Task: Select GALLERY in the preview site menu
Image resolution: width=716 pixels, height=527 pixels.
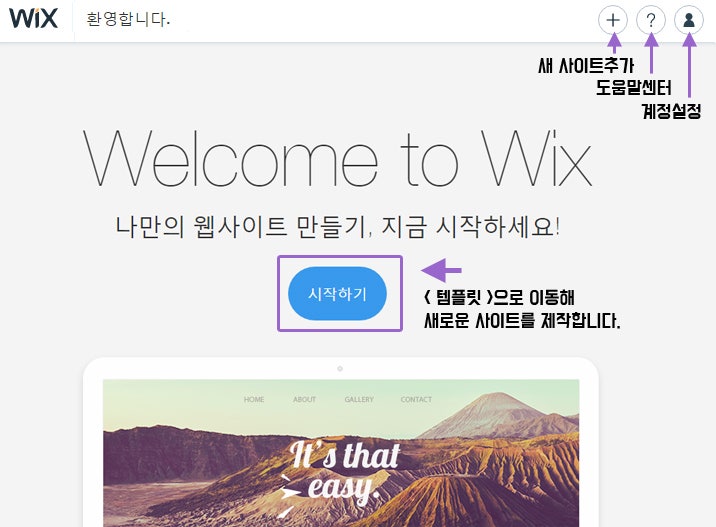Action: [359, 399]
